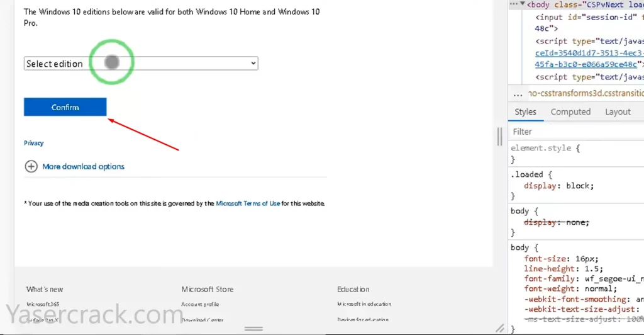
Task: Expand the More download options plus icon
Action: coord(31,166)
